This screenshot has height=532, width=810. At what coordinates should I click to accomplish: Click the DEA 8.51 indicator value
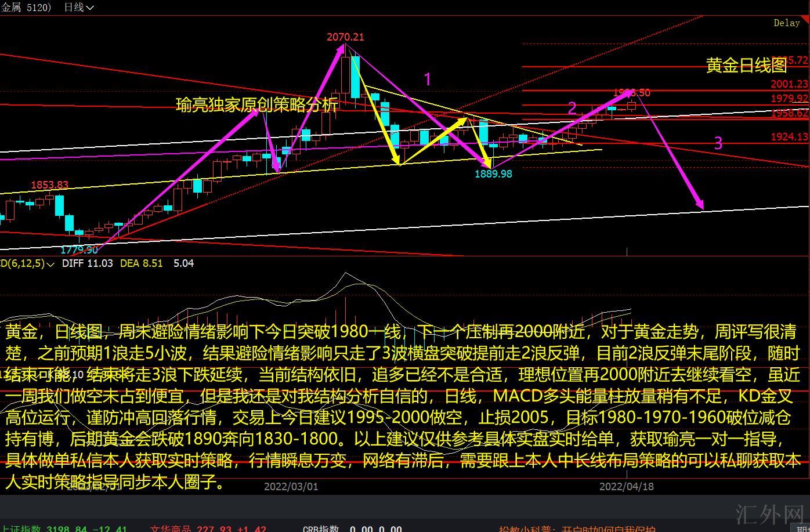[x=141, y=263]
